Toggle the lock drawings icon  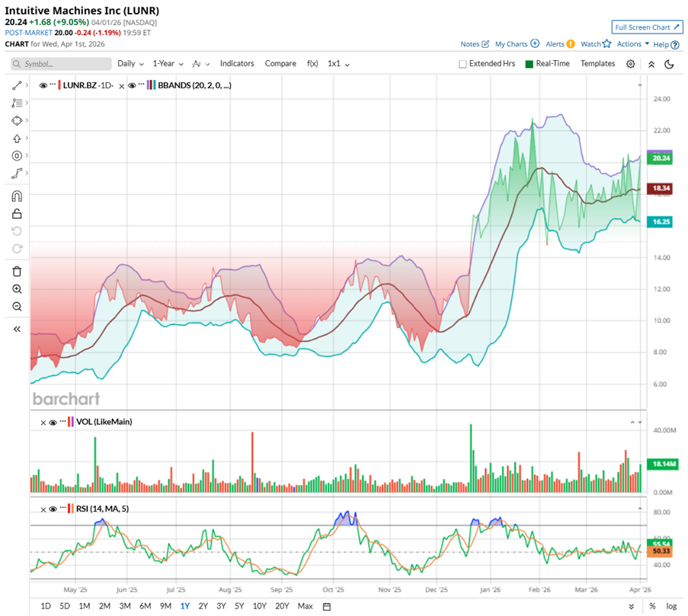17,213
